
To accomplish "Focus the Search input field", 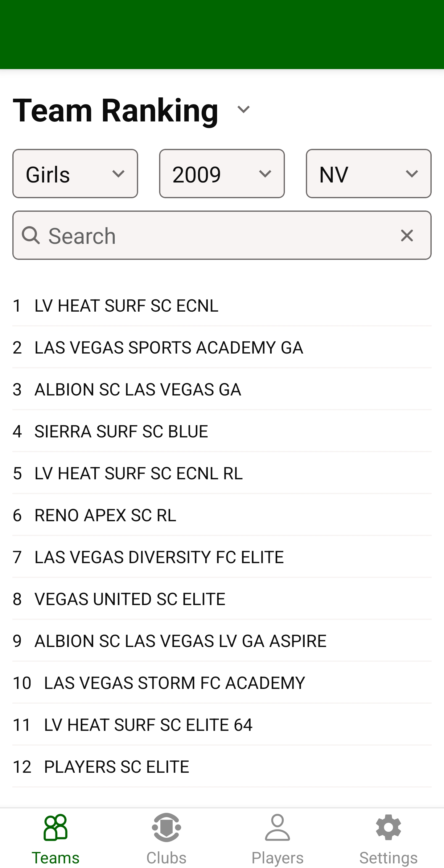I will click(x=216, y=235).
